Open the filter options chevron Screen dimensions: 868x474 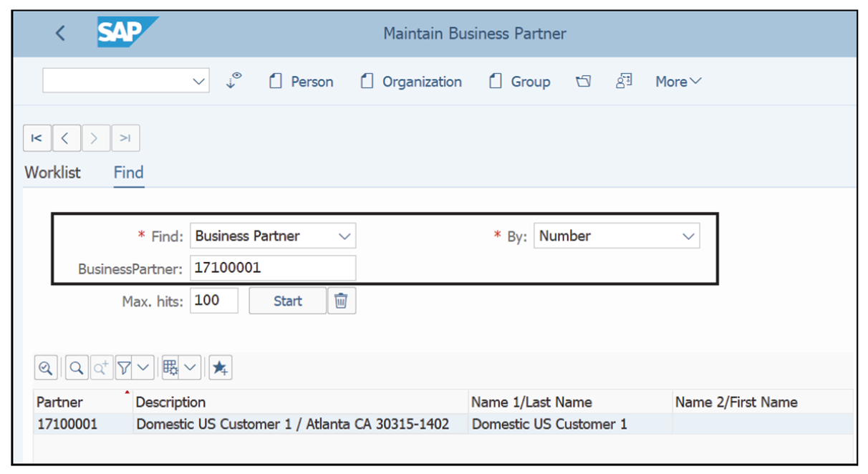(x=142, y=367)
